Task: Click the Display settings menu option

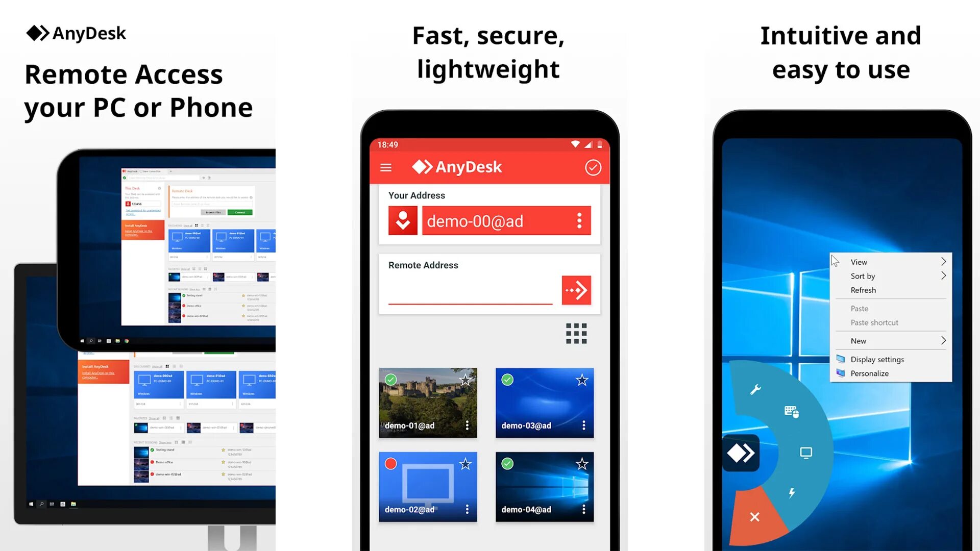Action: tap(878, 359)
